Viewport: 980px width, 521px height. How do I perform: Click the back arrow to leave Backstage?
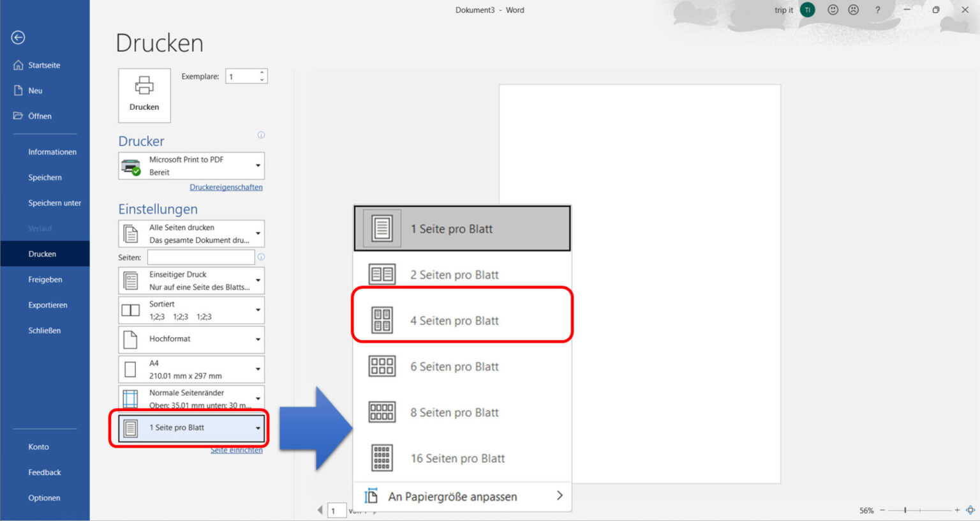point(18,38)
